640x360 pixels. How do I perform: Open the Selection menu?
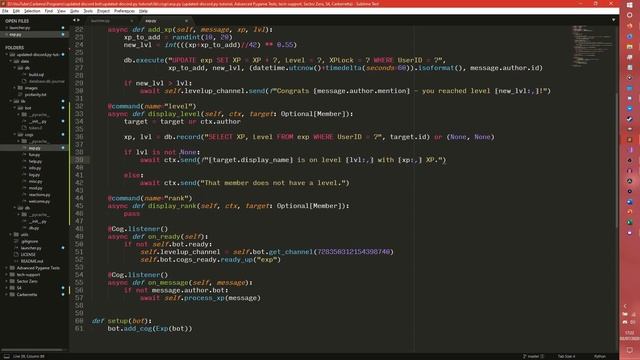[32, 11]
